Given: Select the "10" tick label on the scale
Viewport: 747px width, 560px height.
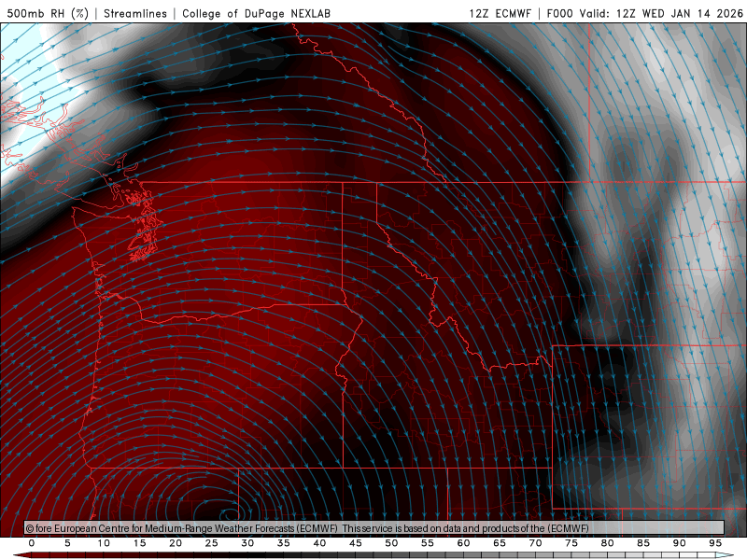Looking at the screenshot, I should (104, 543).
